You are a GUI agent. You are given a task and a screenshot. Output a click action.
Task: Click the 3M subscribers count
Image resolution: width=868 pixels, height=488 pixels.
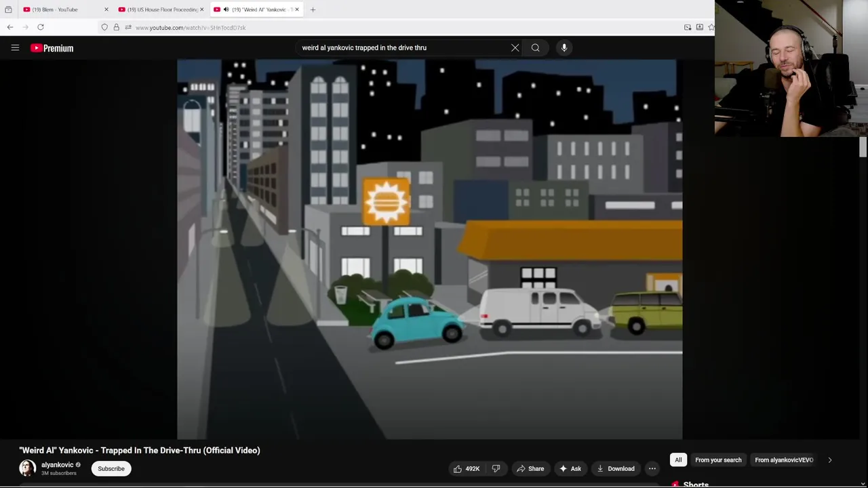[59, 473]
